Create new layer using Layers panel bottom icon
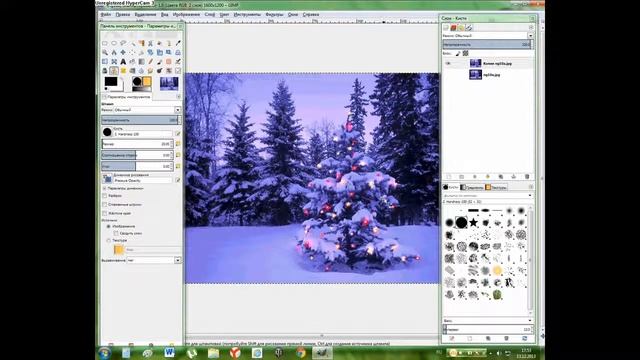The image size is (640, 360). [x=449, y=177]
